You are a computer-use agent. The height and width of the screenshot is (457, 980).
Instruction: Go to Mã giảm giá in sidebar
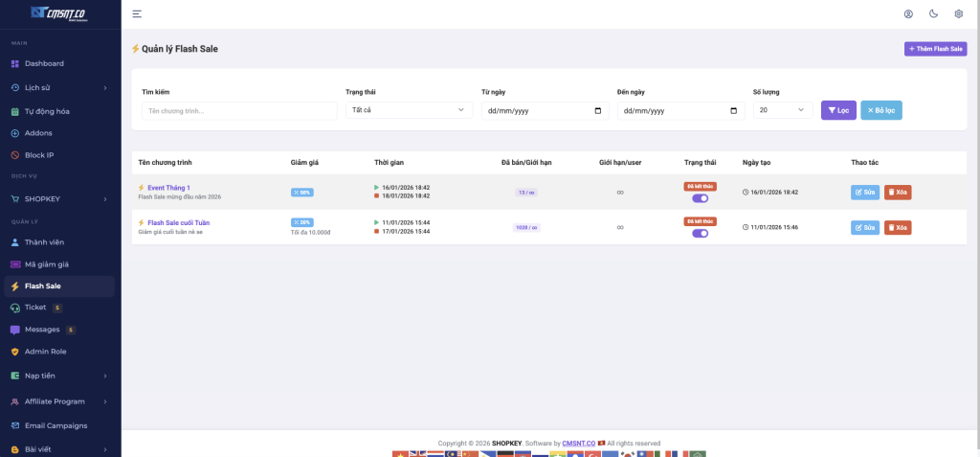coord(46,264)
